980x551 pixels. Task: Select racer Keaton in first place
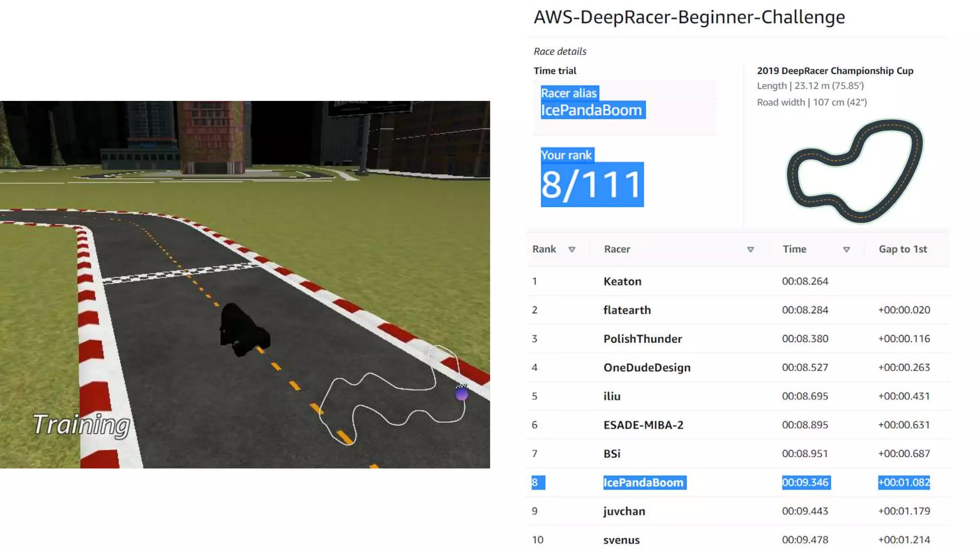pos(622,281)
